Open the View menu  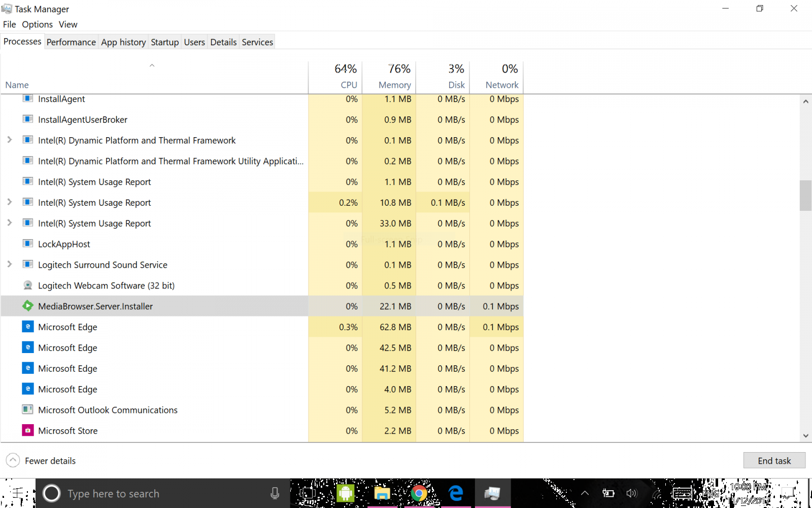(x=67, y=24)
